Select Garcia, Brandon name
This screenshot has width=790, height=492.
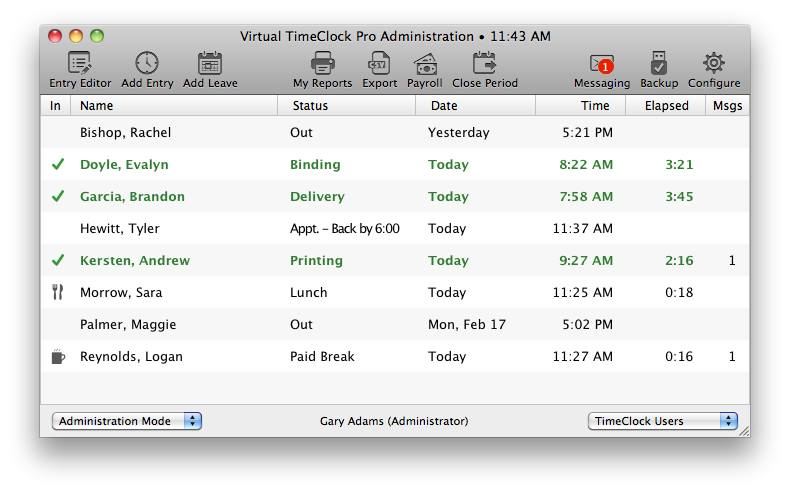132,196
